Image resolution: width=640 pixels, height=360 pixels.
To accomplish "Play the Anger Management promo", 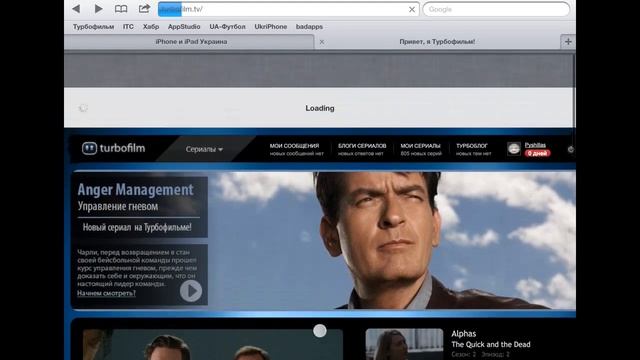I will (x=191, y=291).
